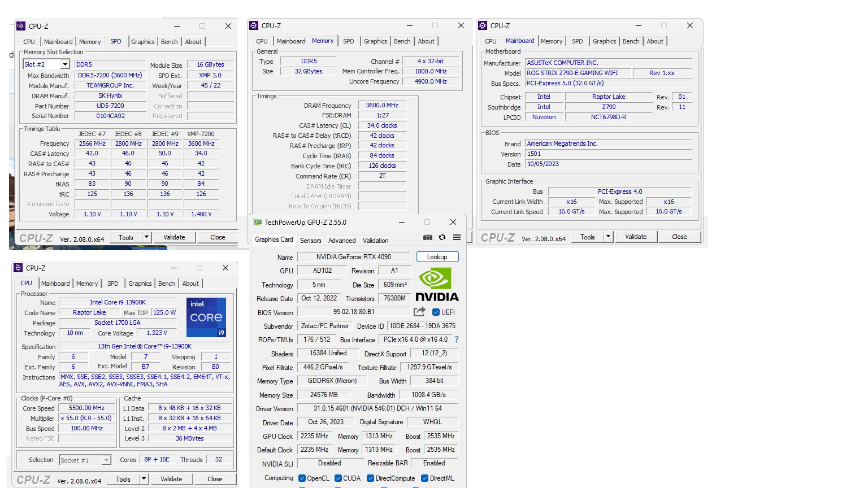Open the GPU-Z hamburger menu
This screenshot has height=488, width=868.
pos(457,237)
